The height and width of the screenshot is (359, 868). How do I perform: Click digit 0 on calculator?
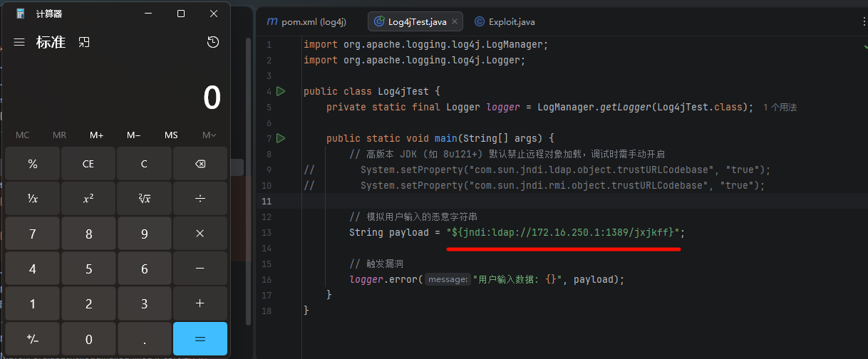[88, 339]
